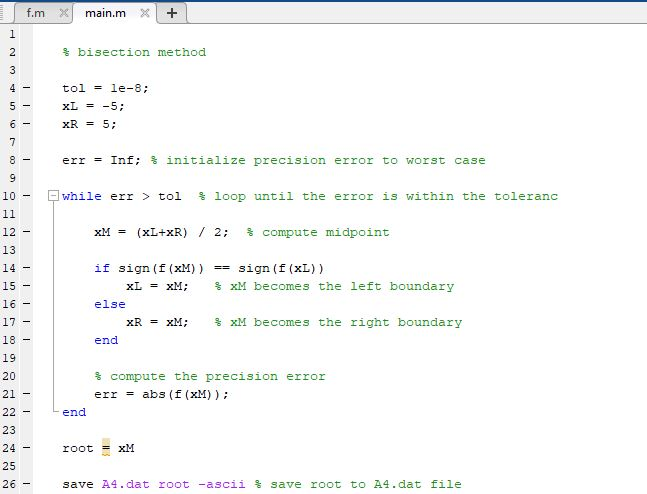Click the 'root' variable on line 24
The image size is (647, 494).
(78, 448)
